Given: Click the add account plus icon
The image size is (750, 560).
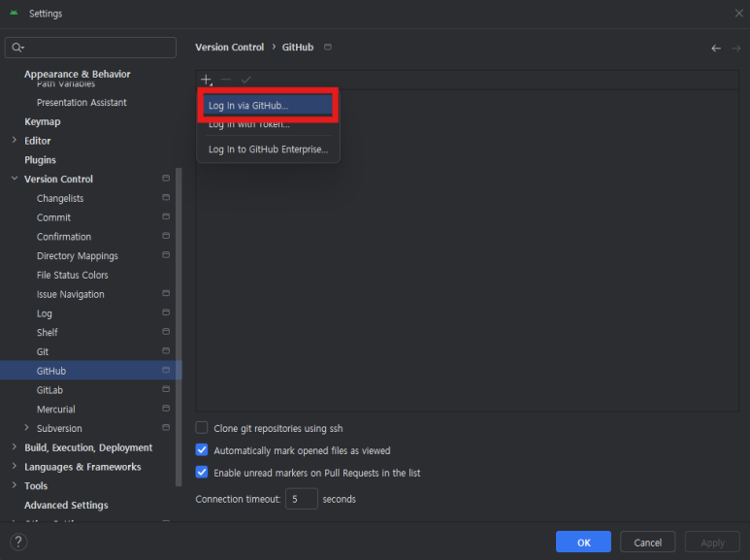Looking at the screenshot, I should [x=206, y=80].
